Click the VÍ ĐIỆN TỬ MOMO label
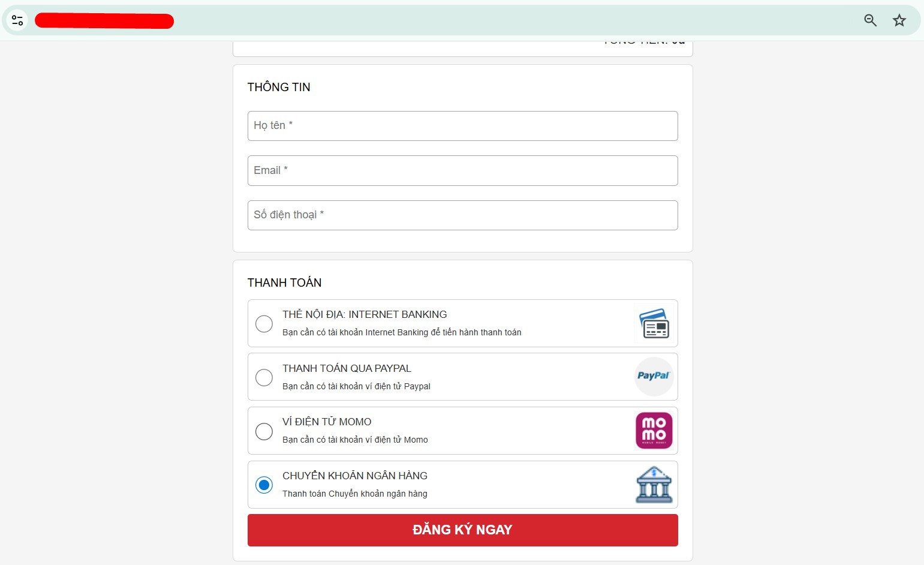924x565 pixels. (x=327, y=422)
